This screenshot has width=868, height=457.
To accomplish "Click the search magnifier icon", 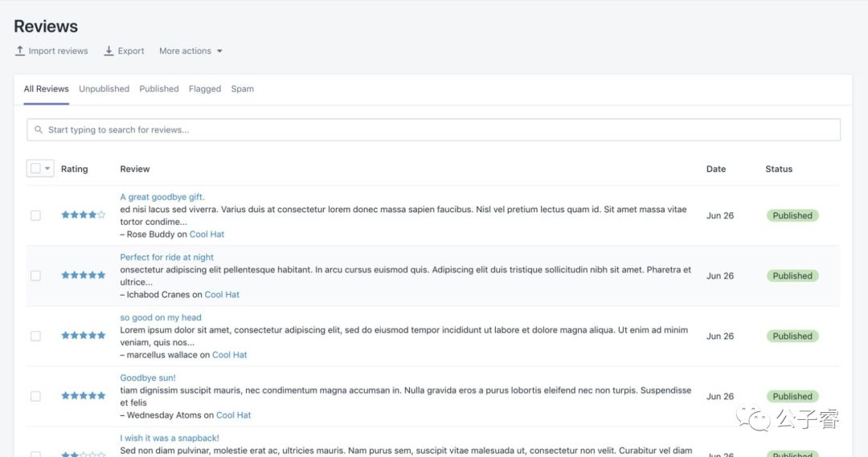I will click(39, 129).
